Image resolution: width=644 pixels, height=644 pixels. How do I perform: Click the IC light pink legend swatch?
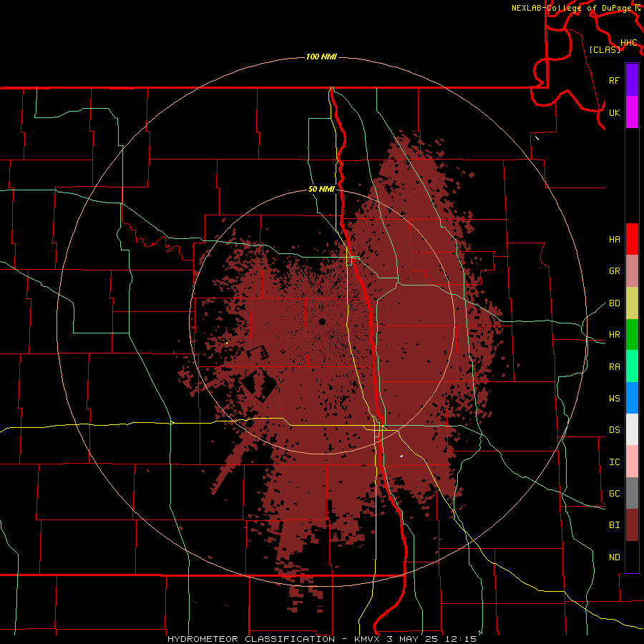pos(632,462)
